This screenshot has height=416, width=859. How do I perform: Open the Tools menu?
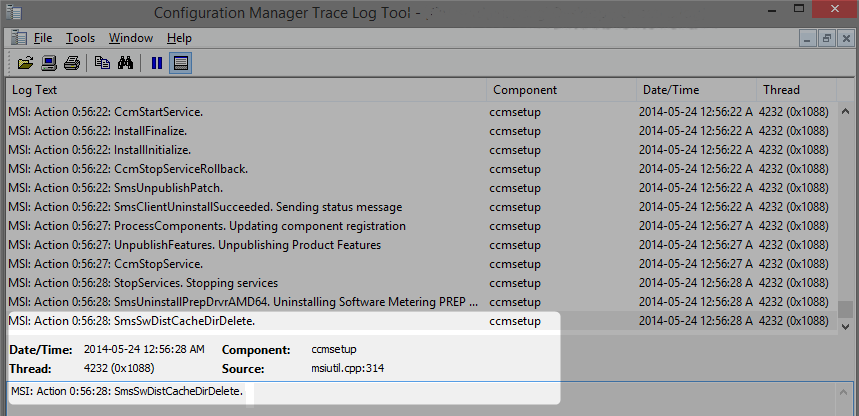pos(80,38)
